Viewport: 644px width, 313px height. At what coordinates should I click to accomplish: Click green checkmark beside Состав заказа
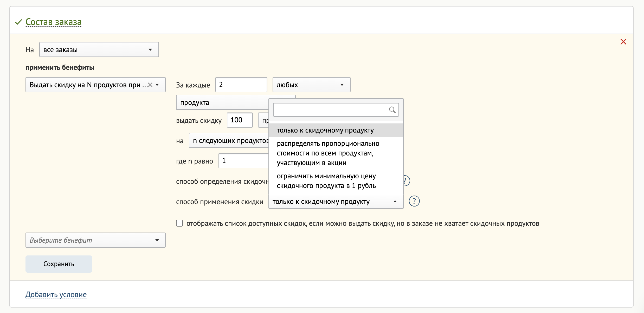18,22
